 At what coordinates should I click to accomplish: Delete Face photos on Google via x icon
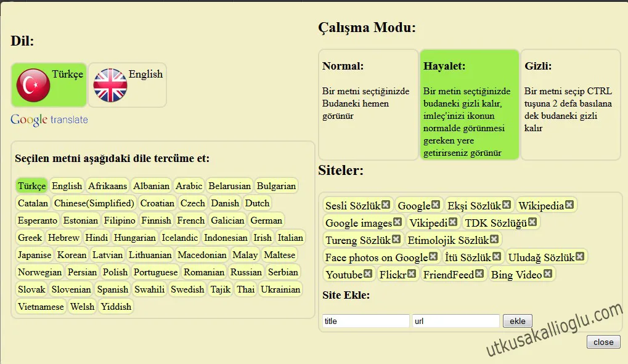click(x=433, y=256)
